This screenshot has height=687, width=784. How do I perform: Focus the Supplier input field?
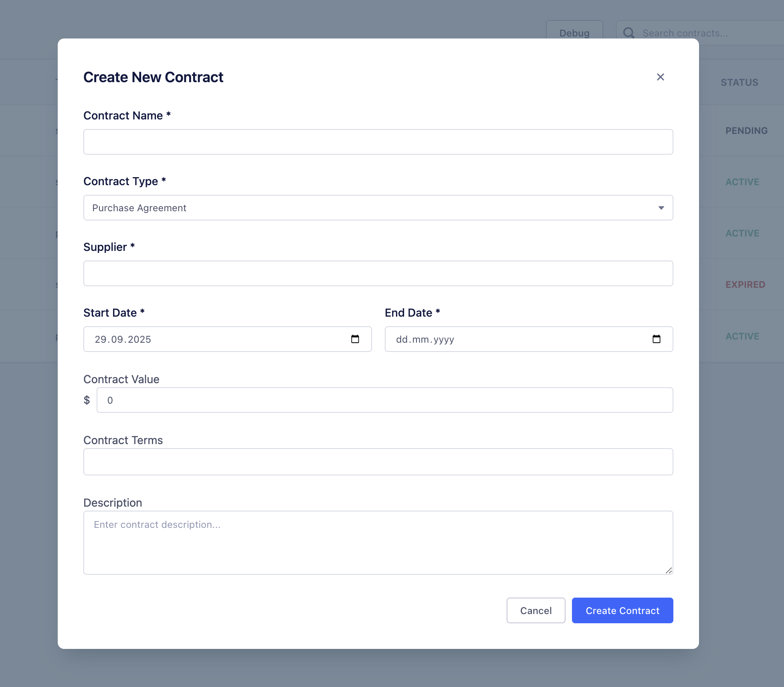point(378,273)
